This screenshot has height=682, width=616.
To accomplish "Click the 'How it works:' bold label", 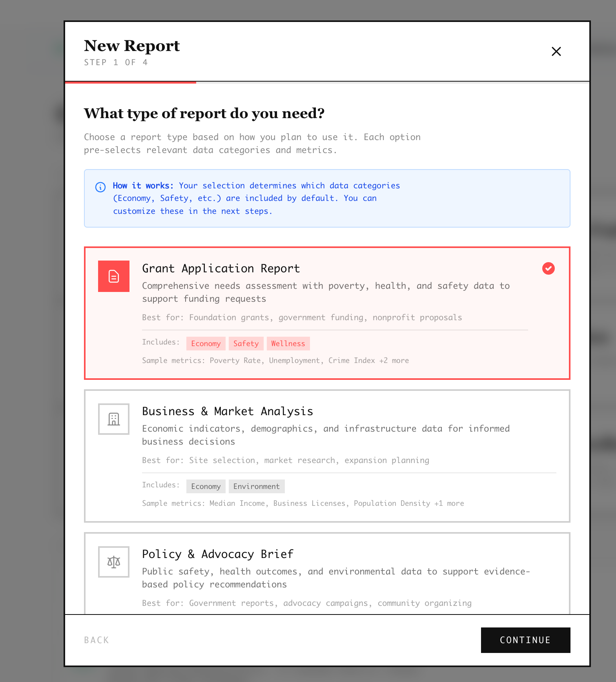I will coord(143,186).
